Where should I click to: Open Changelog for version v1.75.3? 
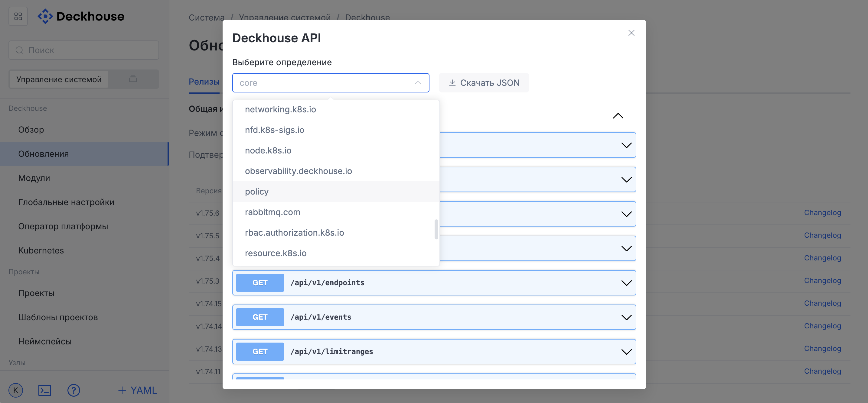pos(823,280)
